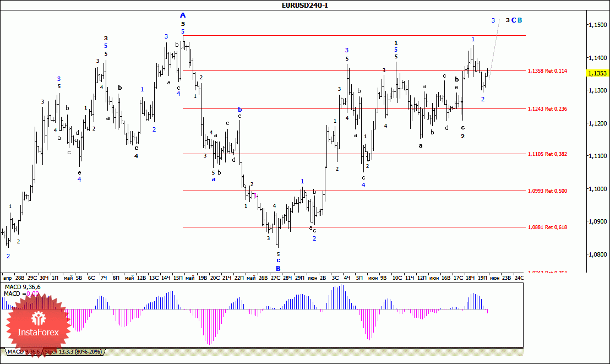Screen dimensions: 610x364
Task: Select the 1,1243 Ret 0,236 Fibonacci label
Action: point(547,108)
